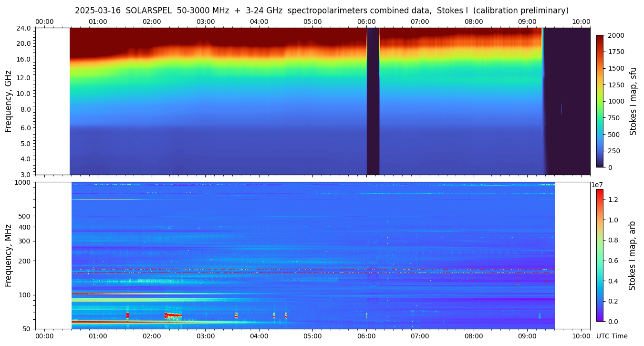Click the 1000 MHz tick label
644x346 pixels.
(x=23, y=182)
